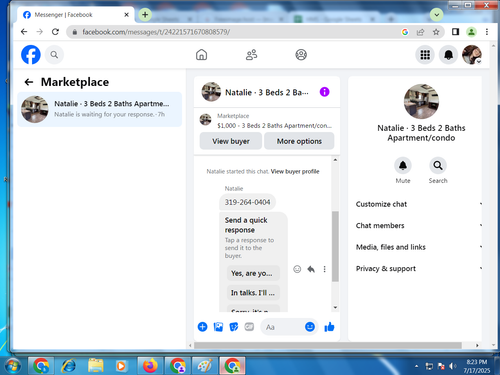Reply to the message with the arrow icon

coord(311,269)
